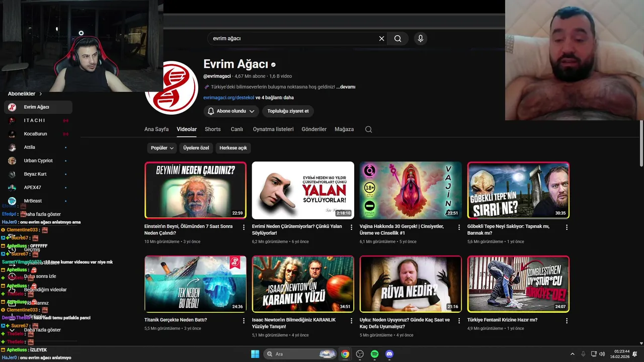The height and width of the screenshot is (362, 644).
Task: Expand Abonelikler section chevron
Action: coord(41,94)
